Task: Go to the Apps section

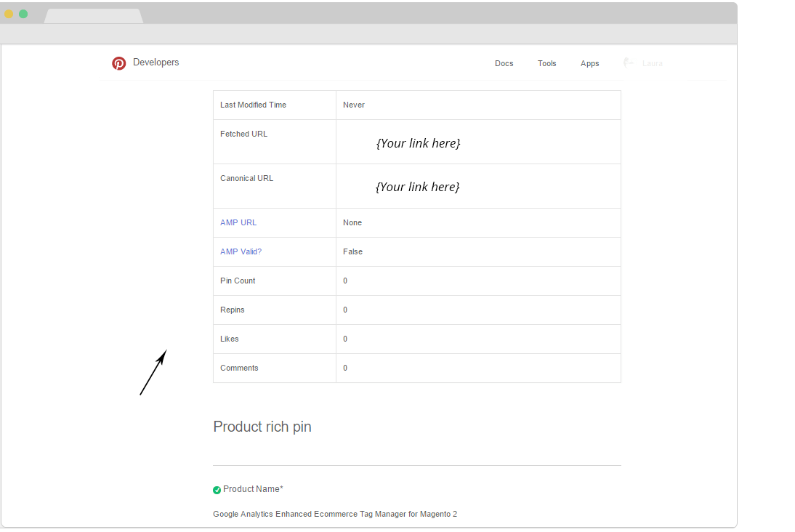Action: 589,63
